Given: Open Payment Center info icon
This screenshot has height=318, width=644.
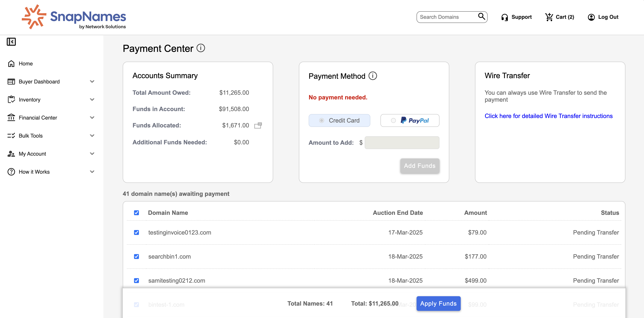Looking at the screenshot, I should 201,48.
